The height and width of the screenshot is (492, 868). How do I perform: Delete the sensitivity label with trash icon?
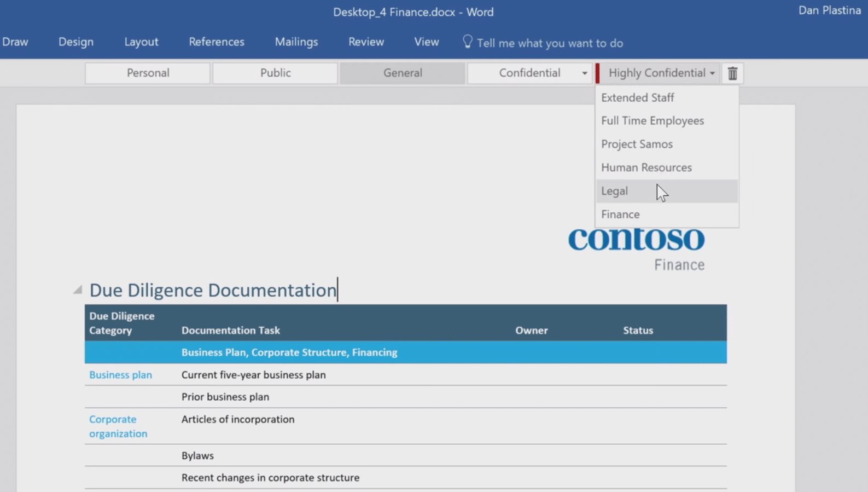click(x=732, y=73)
